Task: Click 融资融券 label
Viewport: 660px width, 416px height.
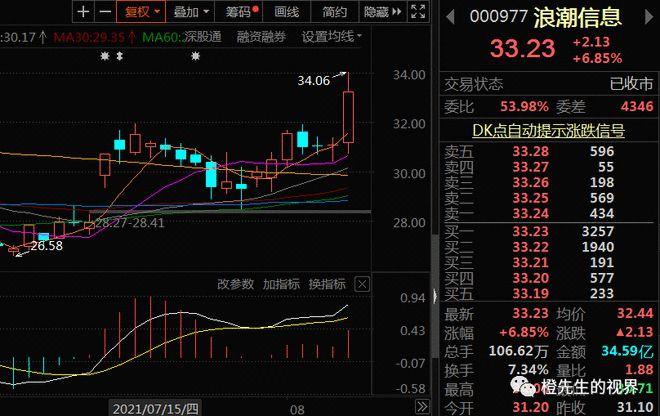Action: pos(261,37)
